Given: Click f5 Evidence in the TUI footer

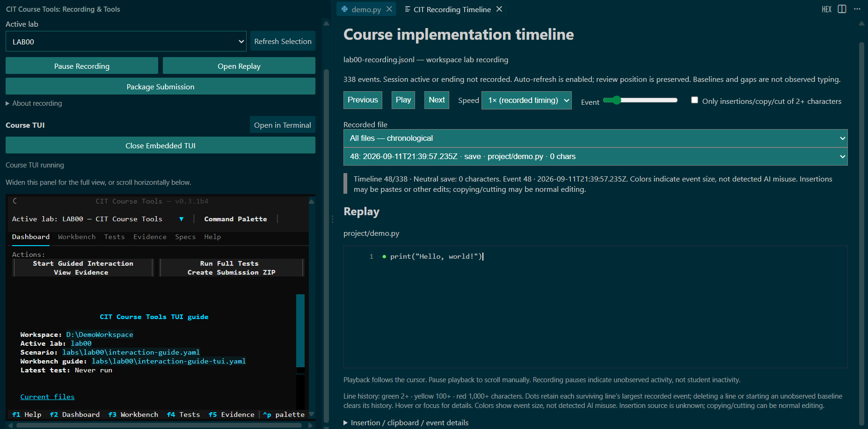Looking at the screenshot, I should [232, 414].
